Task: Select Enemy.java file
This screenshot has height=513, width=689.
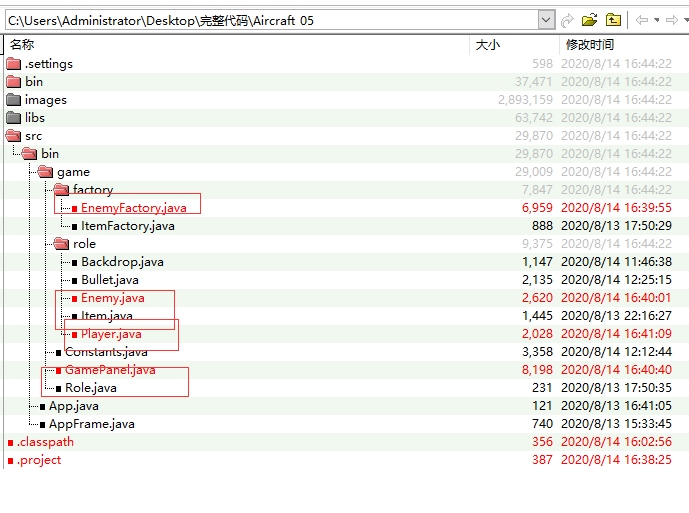Action: point(112,298)
